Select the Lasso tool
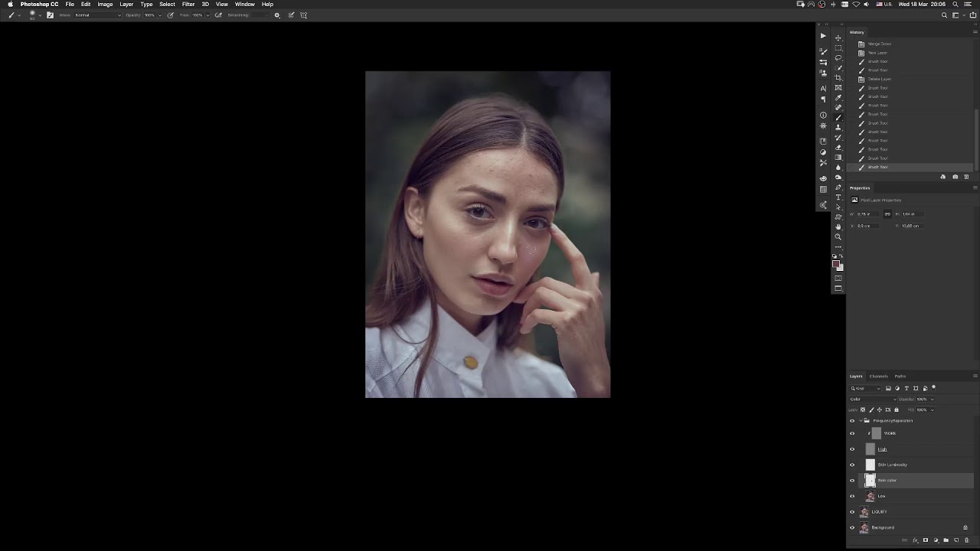This screenshot has width=980, height=551. coord(838,57)
